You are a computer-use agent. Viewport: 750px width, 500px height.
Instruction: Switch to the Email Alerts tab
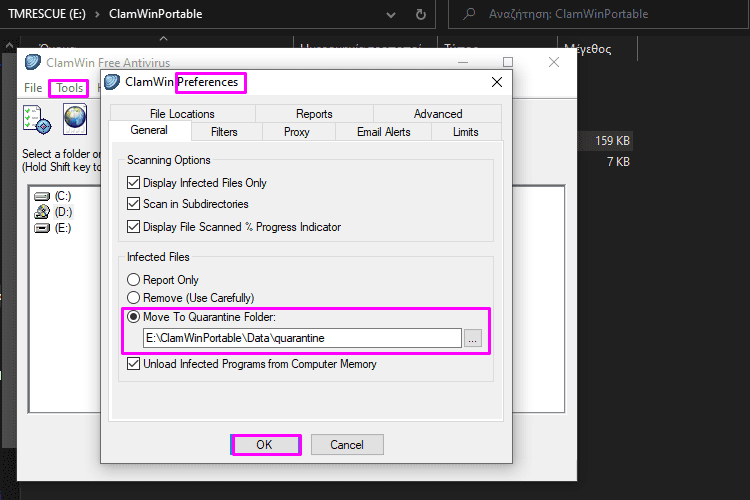[384, 132]
